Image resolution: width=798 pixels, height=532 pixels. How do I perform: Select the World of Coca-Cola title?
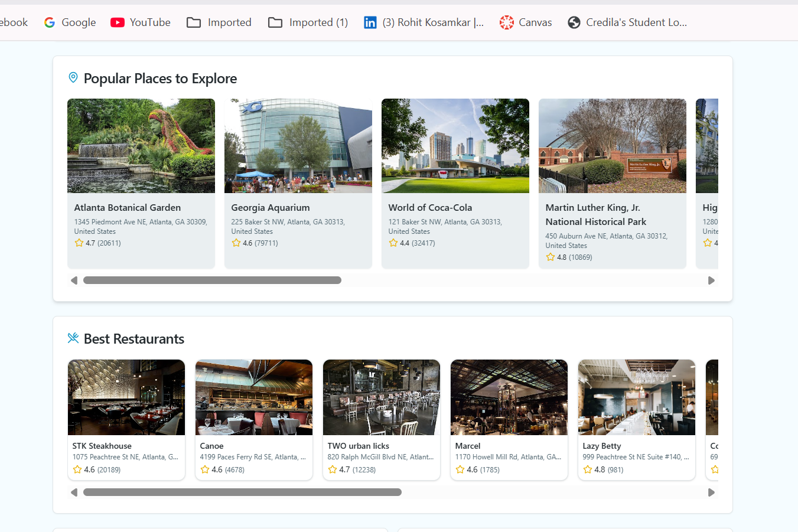pos(430,208)
